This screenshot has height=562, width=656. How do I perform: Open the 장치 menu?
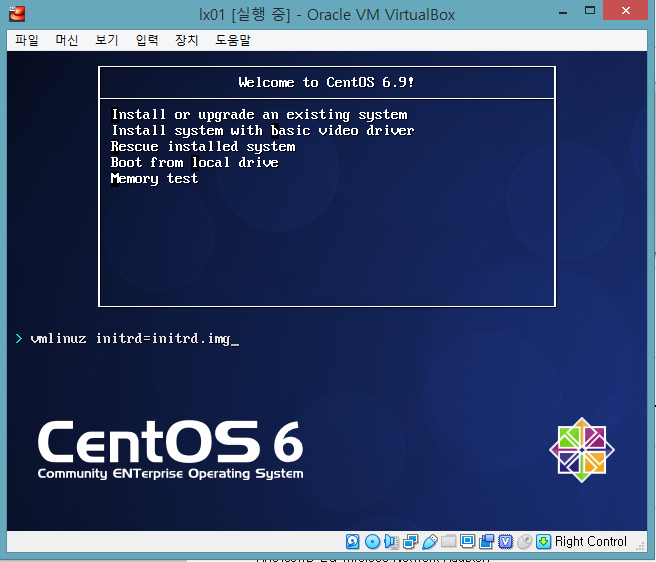pos(187,40)
